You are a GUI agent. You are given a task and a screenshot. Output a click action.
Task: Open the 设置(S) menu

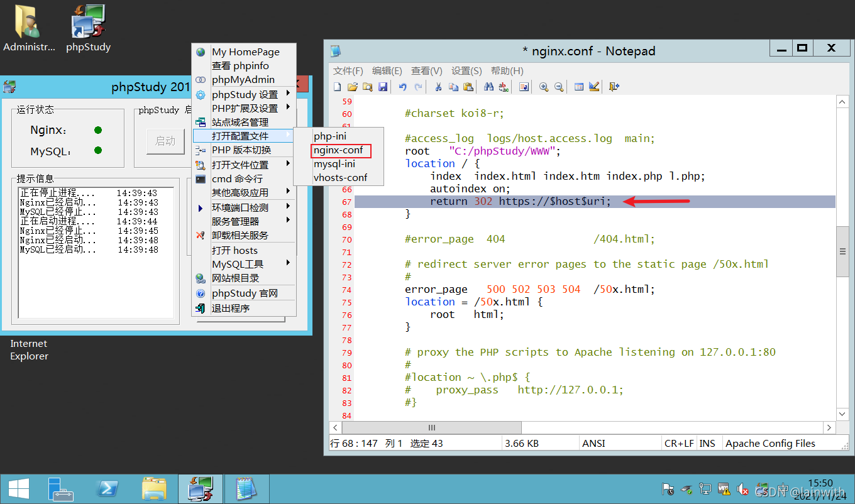(x=466, y=71)
